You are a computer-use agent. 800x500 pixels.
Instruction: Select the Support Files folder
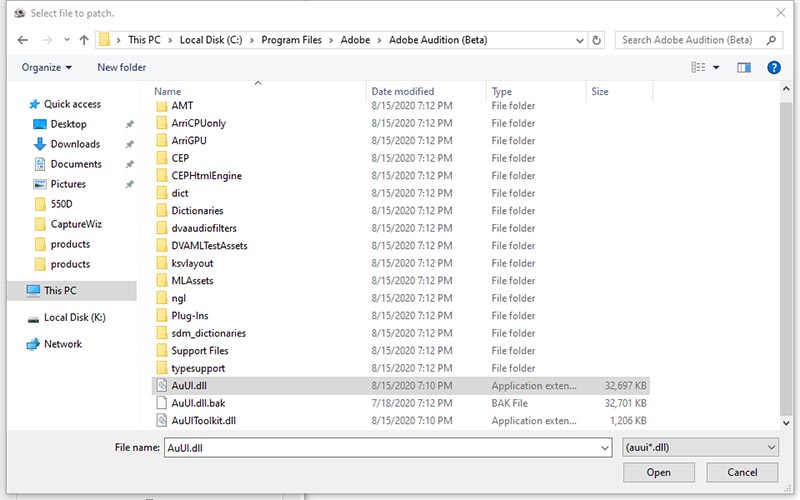pos(199,351)
